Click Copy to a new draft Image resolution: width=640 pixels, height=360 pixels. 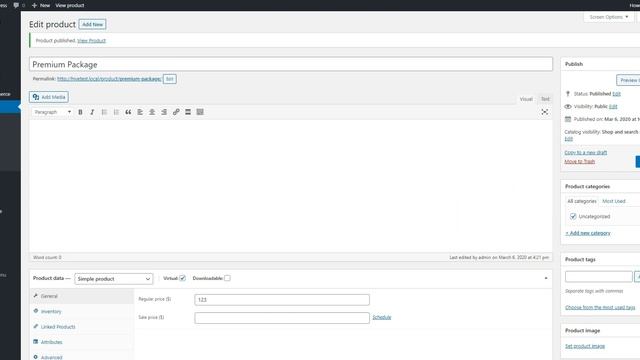tap(585, 153)
